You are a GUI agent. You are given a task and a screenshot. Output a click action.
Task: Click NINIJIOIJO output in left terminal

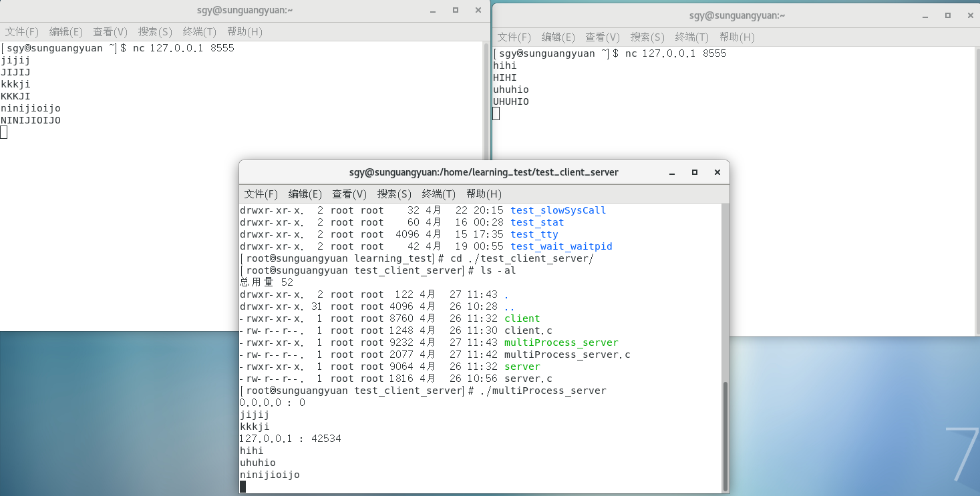(31, 120)
